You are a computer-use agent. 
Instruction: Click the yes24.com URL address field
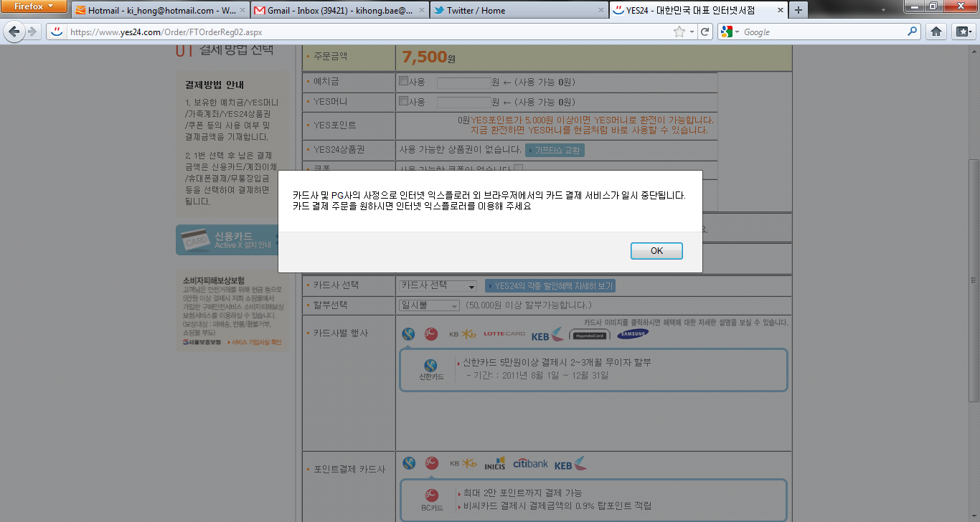click(x=369, y=32)
